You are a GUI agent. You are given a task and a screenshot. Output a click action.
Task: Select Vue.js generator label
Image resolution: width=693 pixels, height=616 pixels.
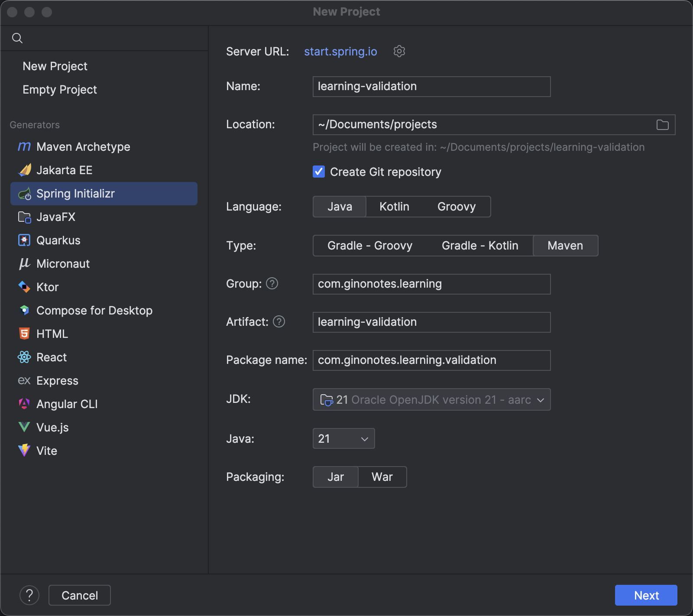52,428
